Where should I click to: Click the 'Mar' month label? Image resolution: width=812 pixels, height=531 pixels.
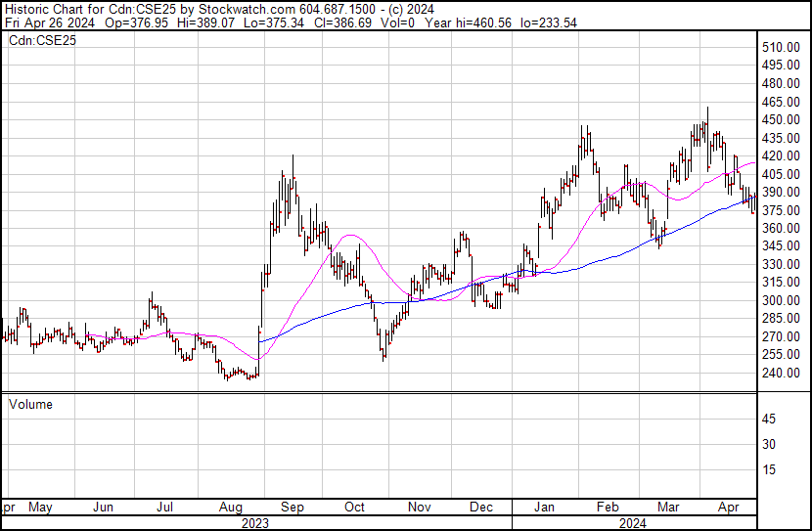point(668,508)
